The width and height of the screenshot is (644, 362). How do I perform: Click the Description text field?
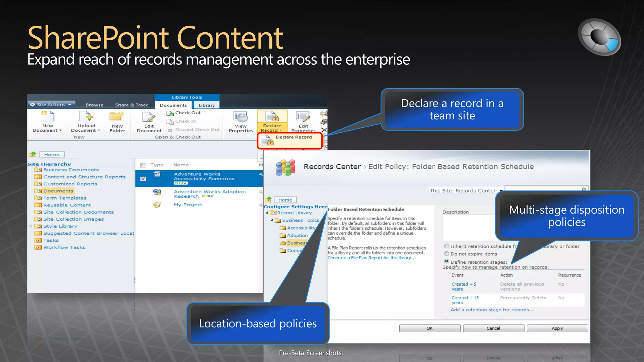point(469,228)
